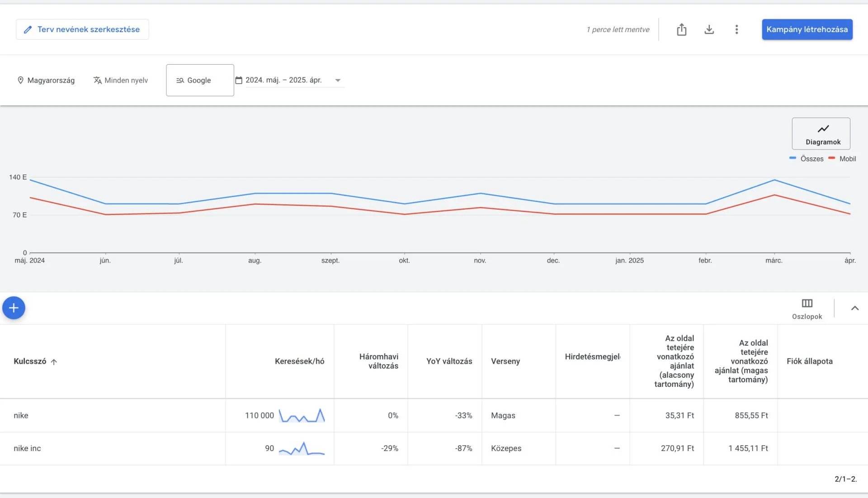Click the Hirdetésmegjelenítés column header
Viewport: 868px width, 498px height.
click(x=593, y=357)
